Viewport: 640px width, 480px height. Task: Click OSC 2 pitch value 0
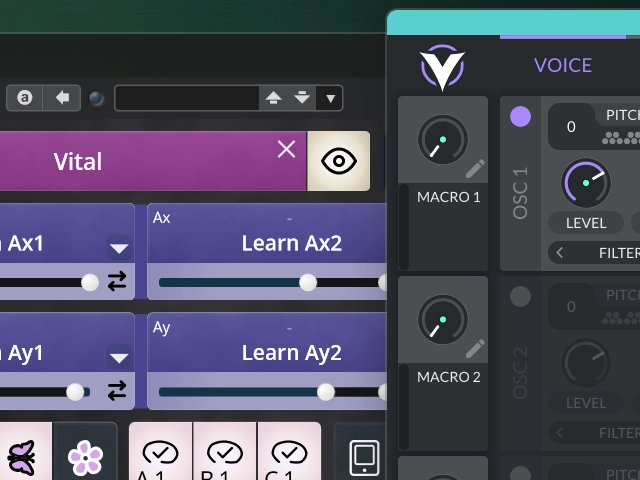[571, 307]
